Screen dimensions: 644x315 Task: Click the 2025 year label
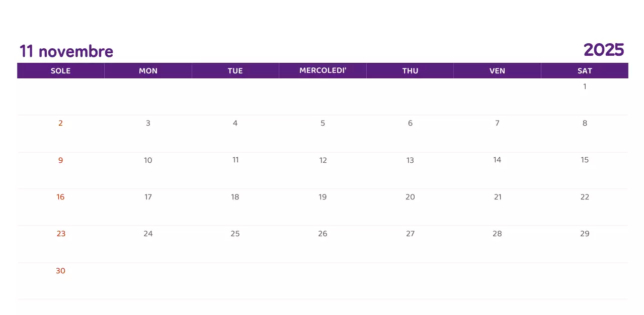coord(604,50)
